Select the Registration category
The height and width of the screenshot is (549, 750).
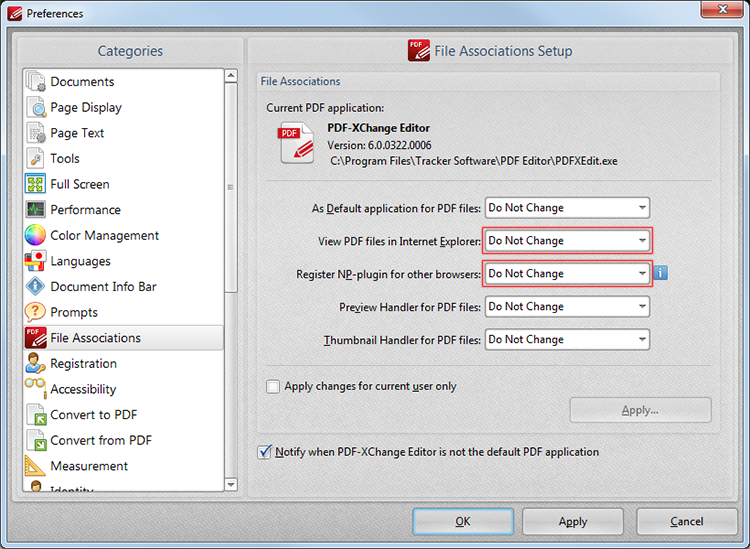pos(123,363)
